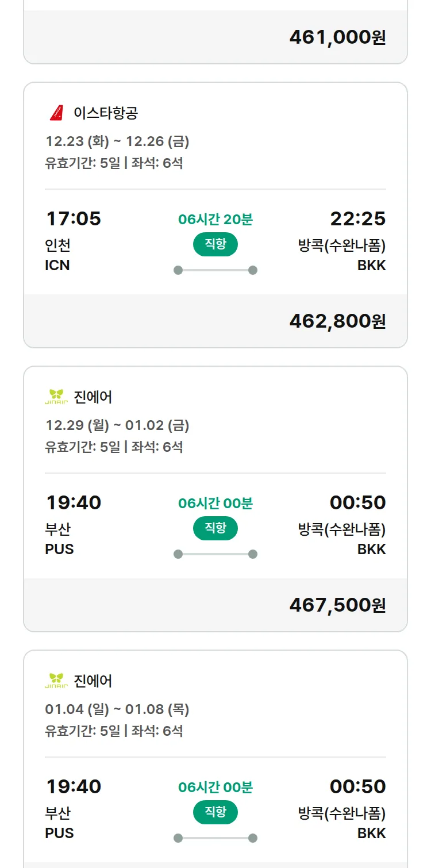This screenshot has width=431, height=868.
Task: Click route line under 06시간 20분 duration
Action: click(x=215, y=270)
